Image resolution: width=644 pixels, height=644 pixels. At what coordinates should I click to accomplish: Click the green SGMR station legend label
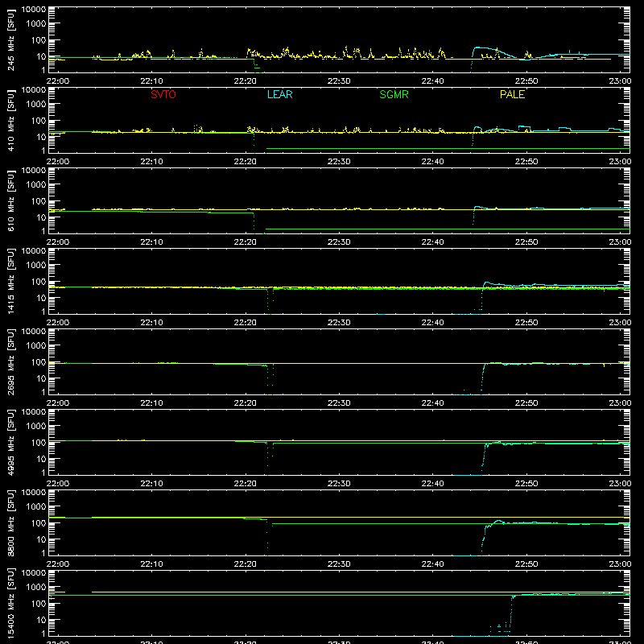tap(394, 94)
